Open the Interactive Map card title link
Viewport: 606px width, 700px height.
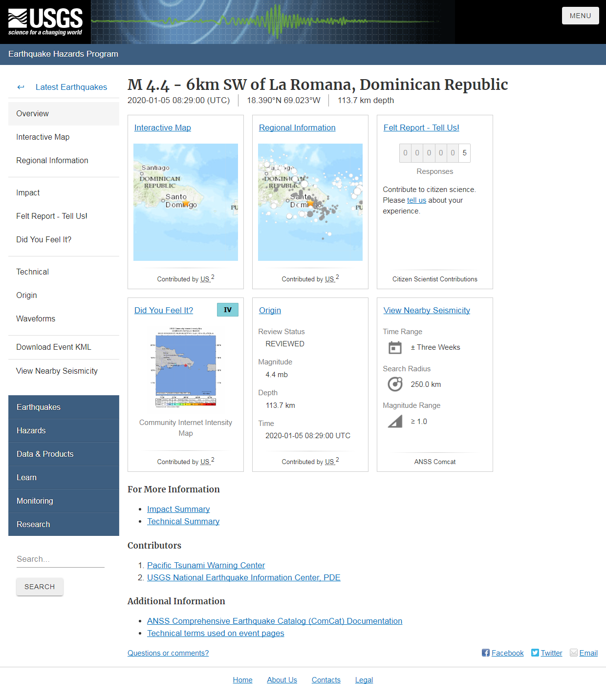pyautogui.click(x=163, y=127)
